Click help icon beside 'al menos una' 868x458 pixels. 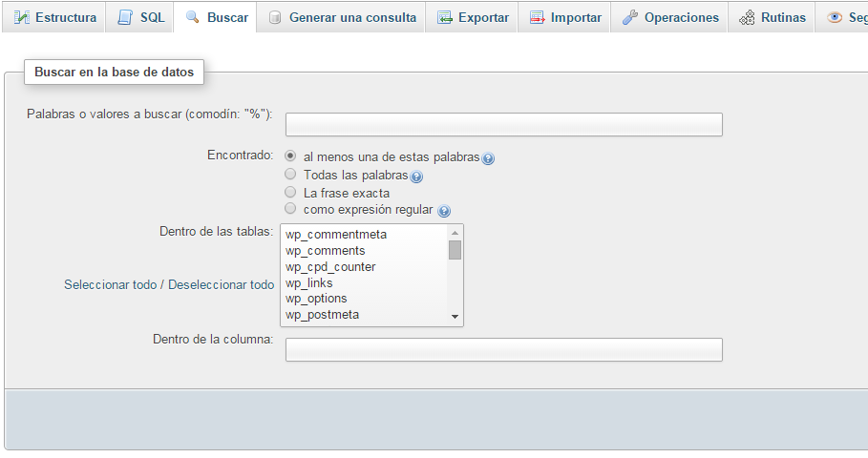click(488, 158)
